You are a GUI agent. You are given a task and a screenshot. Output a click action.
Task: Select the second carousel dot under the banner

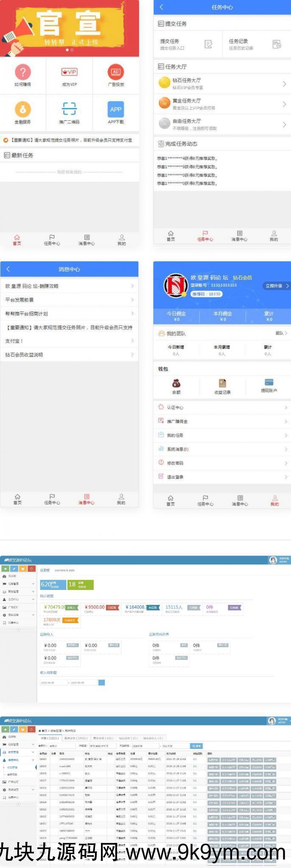72,50
